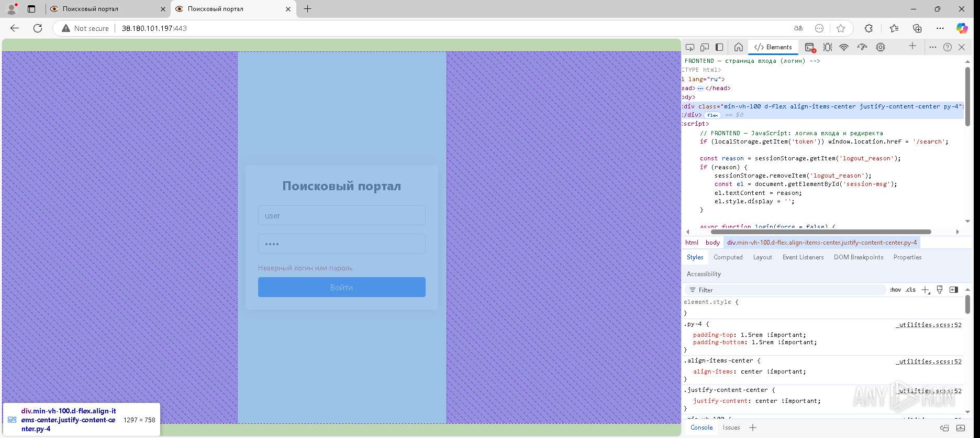Toggle the .cls element classes panel
980x438 pixels.
[910, 290]
